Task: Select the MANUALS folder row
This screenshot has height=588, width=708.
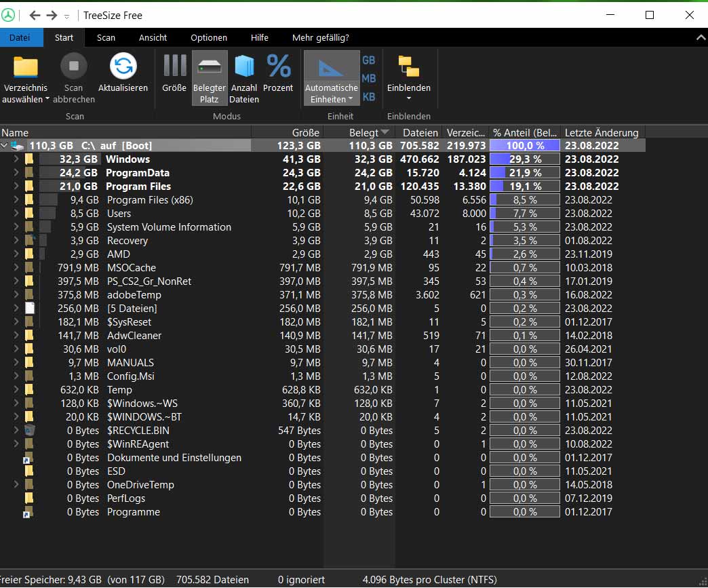Action: click(322, 363)
